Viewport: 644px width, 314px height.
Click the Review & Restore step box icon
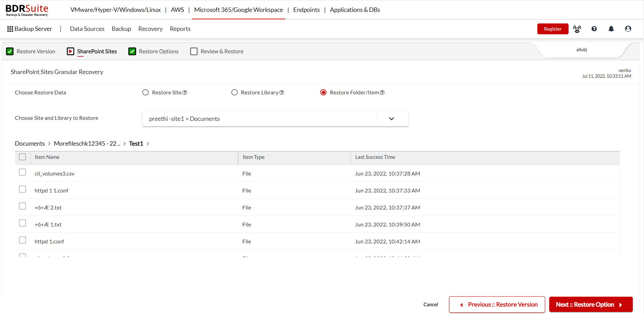pyautogui.click(x=194, y=51)
